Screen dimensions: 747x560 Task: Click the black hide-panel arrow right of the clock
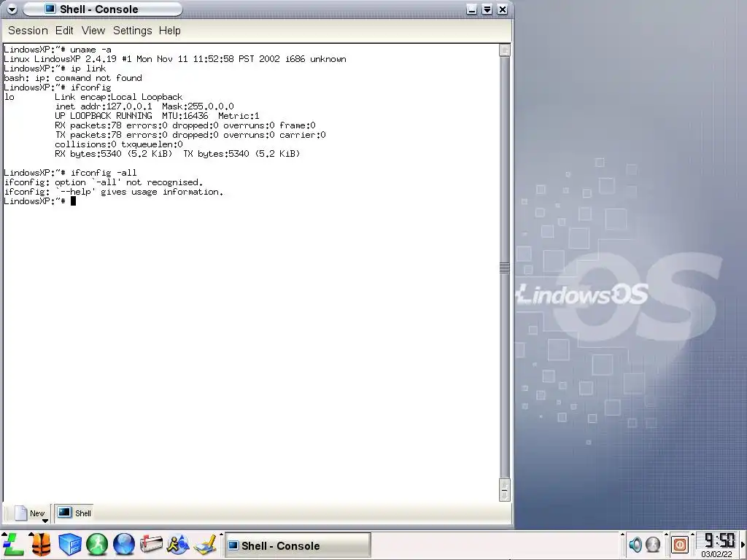tap(742, 545)
